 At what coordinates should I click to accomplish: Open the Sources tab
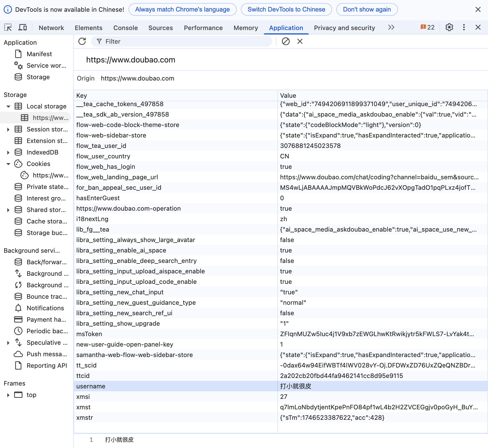[160, 28]
